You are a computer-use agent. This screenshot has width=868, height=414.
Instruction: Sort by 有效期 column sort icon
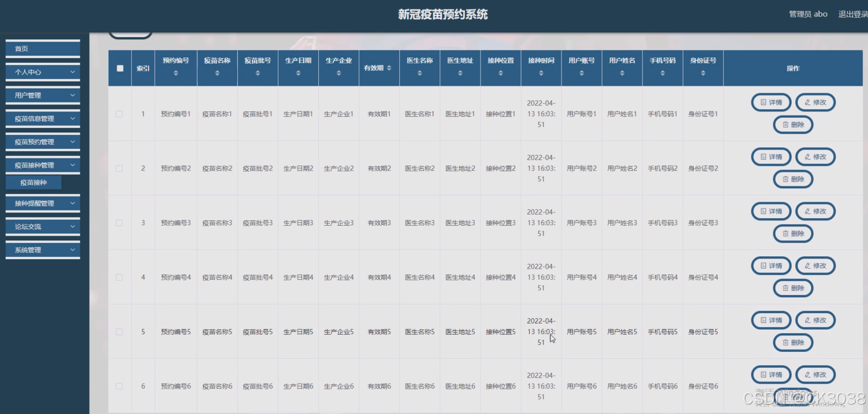[389, 68]
